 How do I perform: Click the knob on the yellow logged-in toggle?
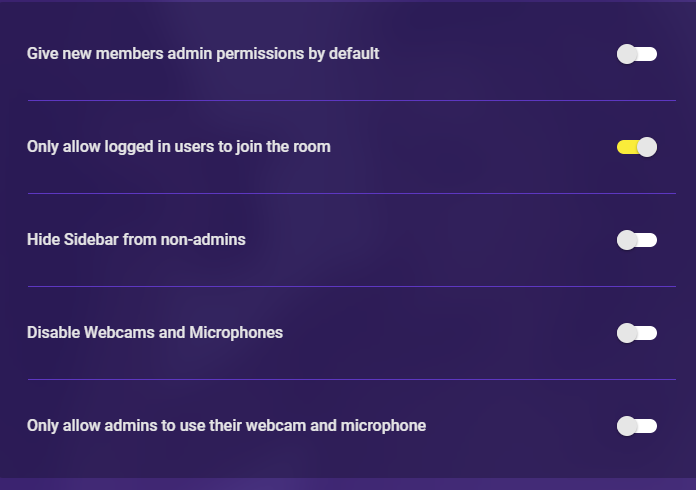647,147
